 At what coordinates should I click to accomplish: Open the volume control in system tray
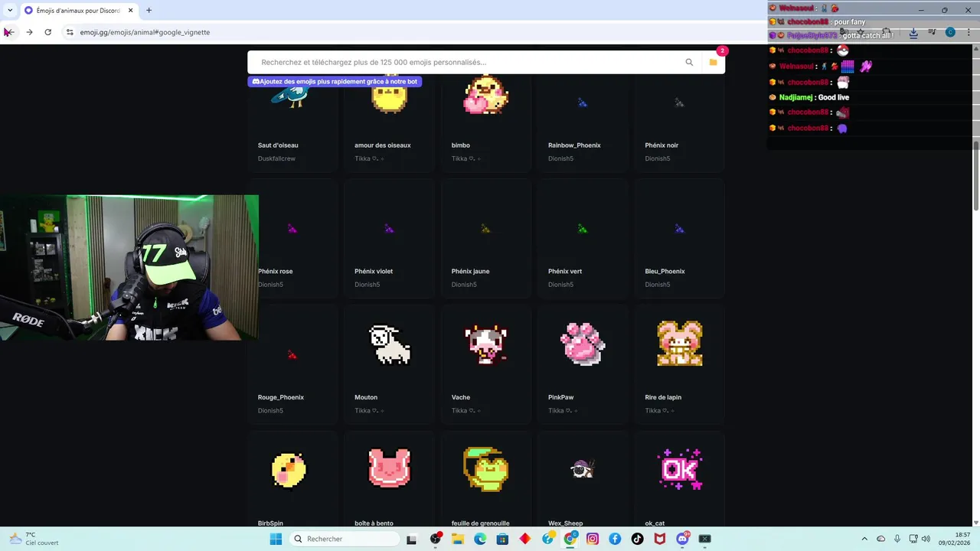tap(925, 539)
